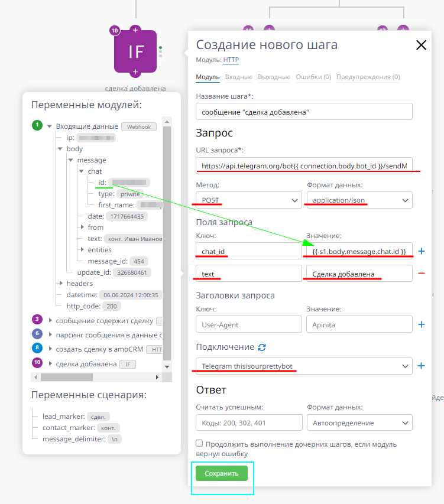Click inside the URL запроса input field
Viewport: 444px width, 504px height.
pyautogui.click(x=304, y=165)
